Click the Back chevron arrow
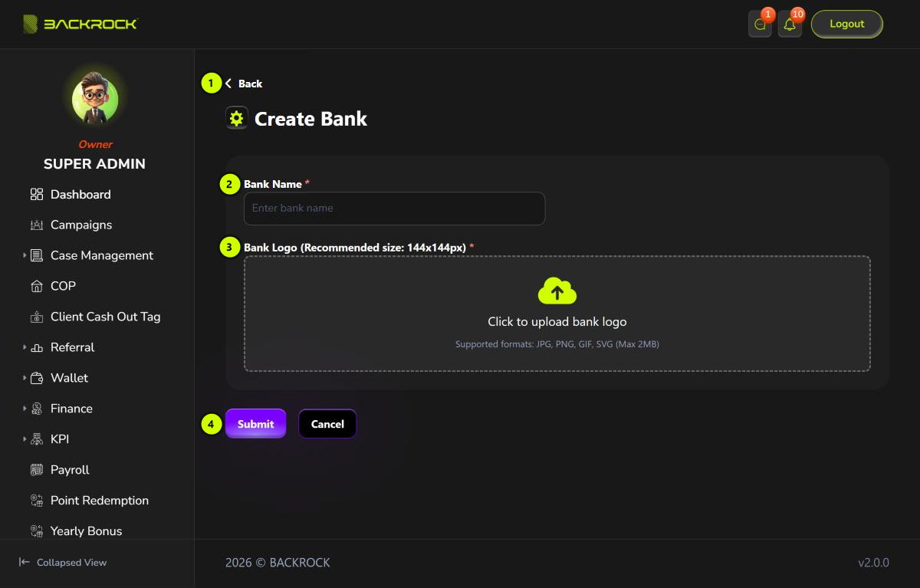Image resolution: width=920 pixels, height=588 pixels. pos(228,84)
